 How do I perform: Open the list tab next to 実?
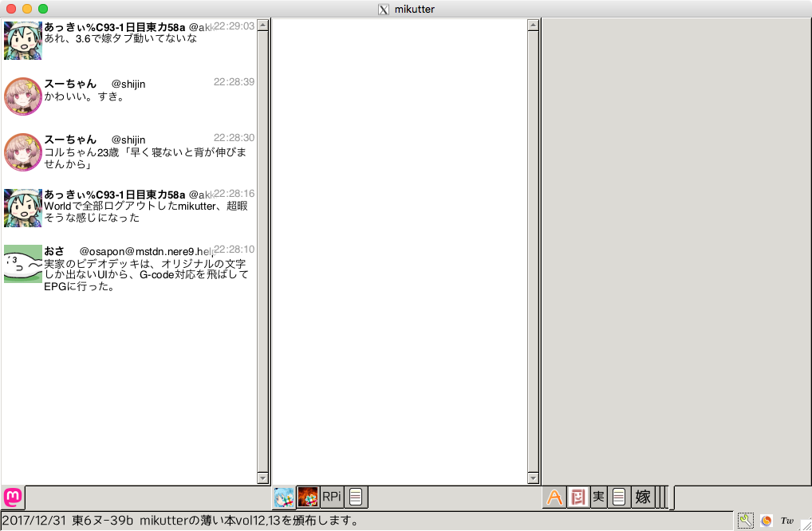click(x=619, y=498)
